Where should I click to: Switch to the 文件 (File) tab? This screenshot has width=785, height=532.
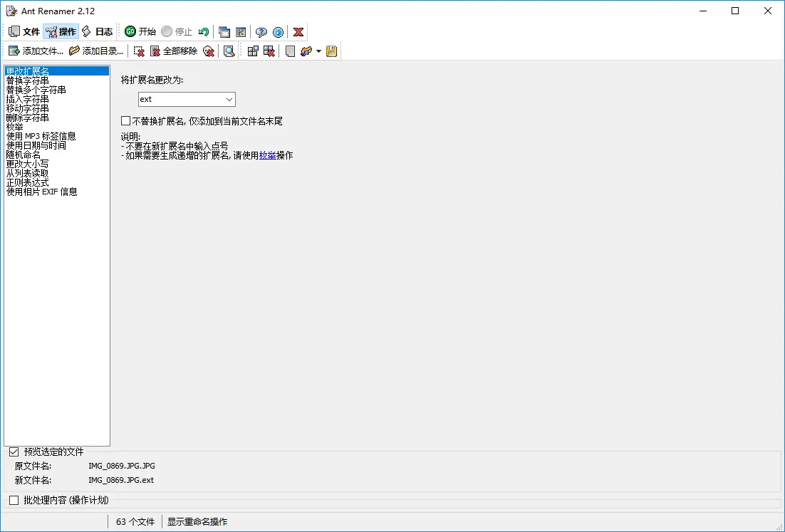(23, 31)
